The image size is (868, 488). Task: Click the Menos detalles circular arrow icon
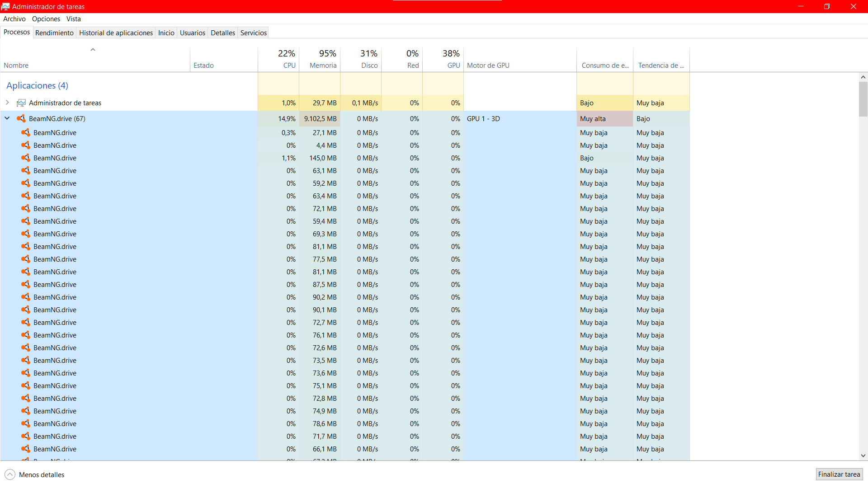coord(10,474)
